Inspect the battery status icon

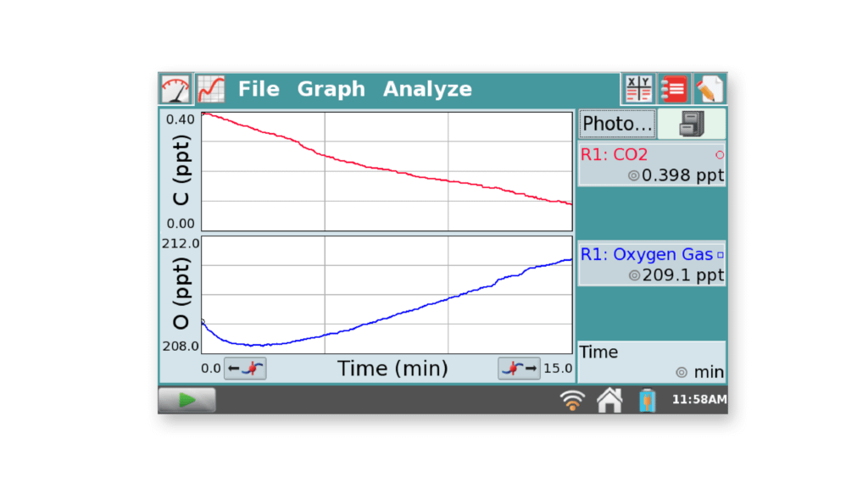(646, 399)
